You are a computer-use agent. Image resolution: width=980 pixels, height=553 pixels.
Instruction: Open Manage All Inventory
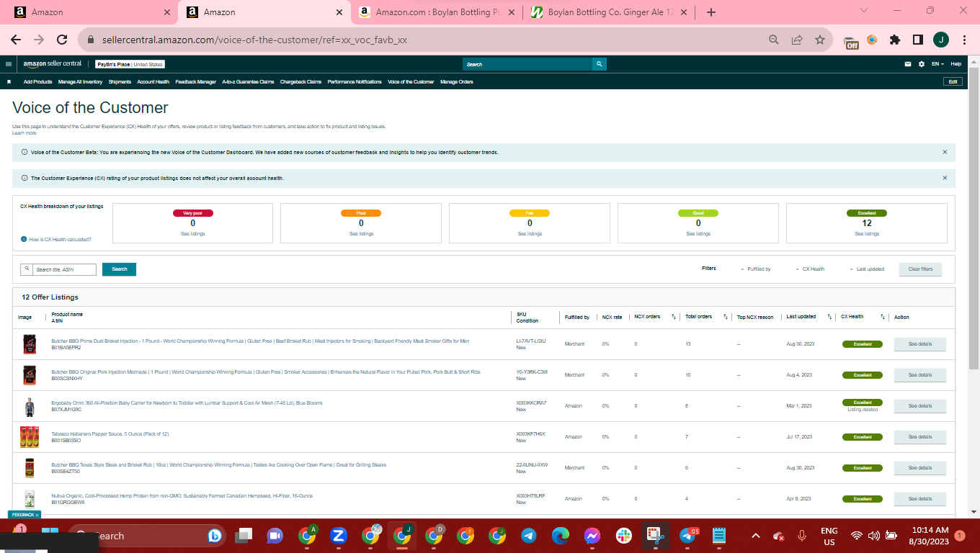80,82
